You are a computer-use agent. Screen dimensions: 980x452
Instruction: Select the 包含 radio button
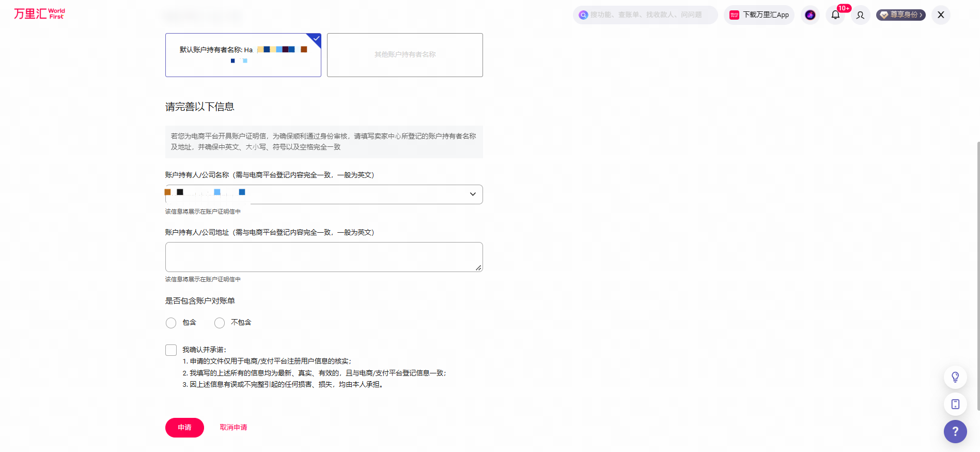[x=171, y=323]
